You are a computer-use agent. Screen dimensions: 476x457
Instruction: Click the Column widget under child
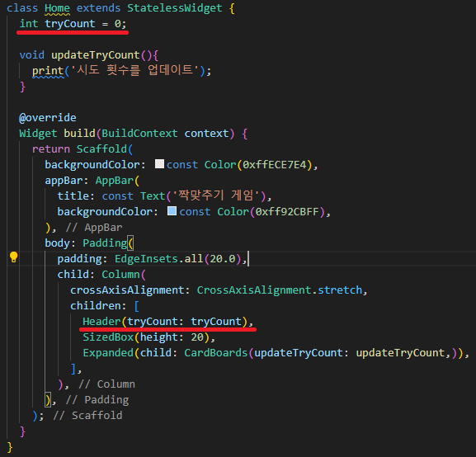click(120, 275)
